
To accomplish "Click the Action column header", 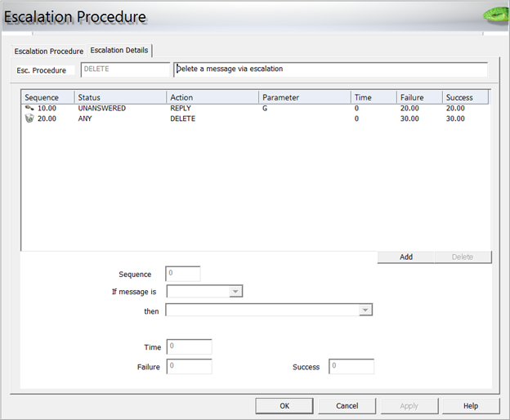I will click(212, 97).
